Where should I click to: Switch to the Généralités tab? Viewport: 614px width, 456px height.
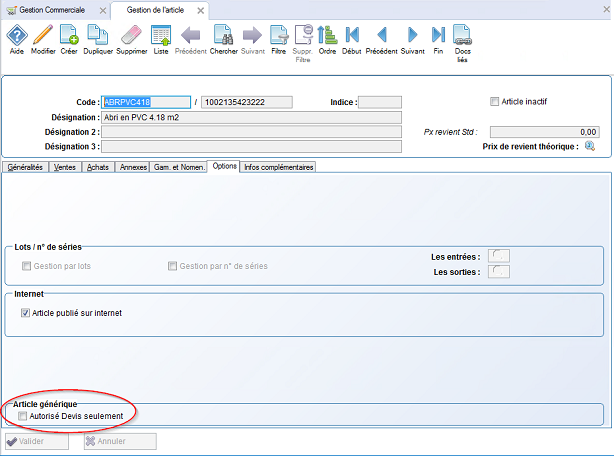25,167
